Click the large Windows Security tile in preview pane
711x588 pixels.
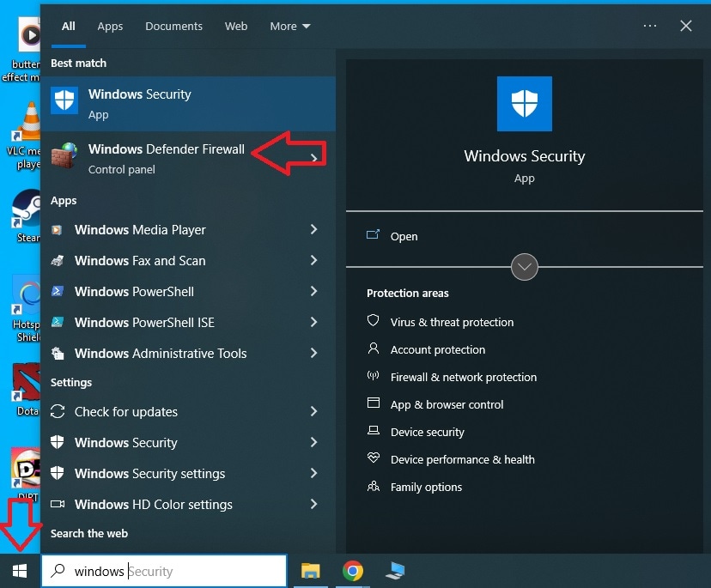(x=524, y=104)
